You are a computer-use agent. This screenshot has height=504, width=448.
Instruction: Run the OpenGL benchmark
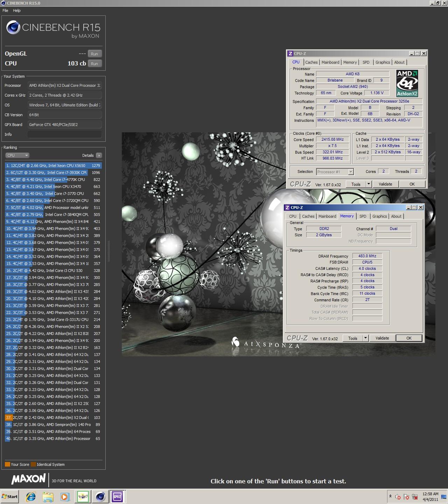[94, 54]
